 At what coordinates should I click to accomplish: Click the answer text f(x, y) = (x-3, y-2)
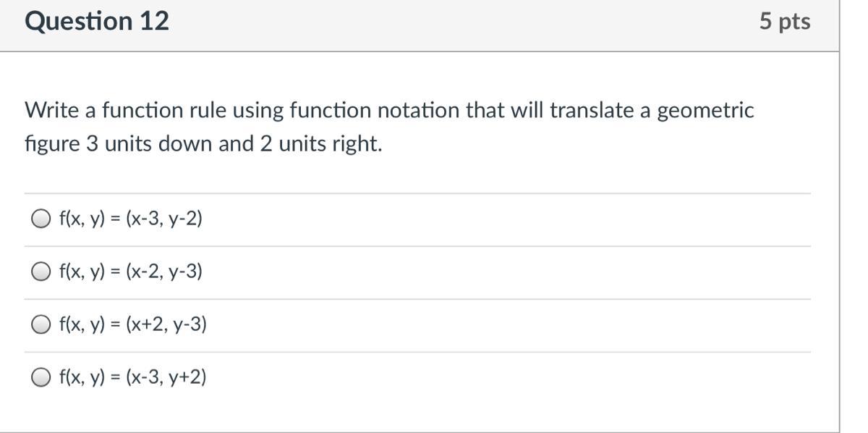coord(131,219)
